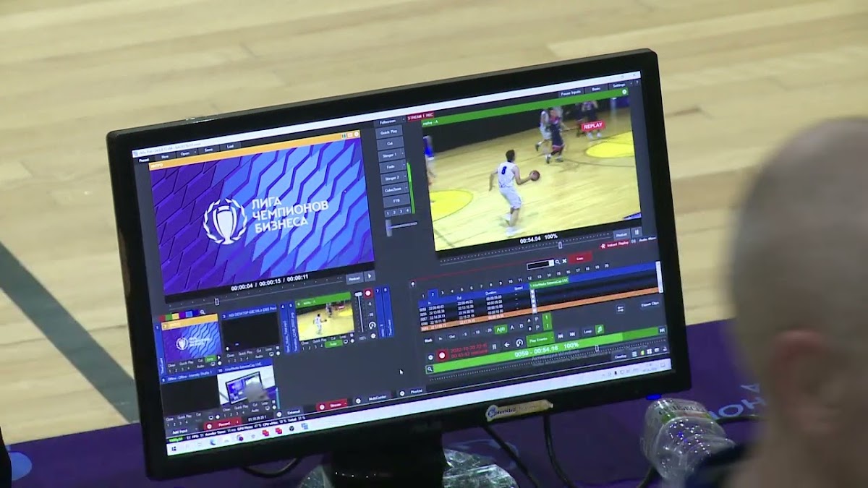
Task: Click the New menu button
Action: (x=165, y=155)
